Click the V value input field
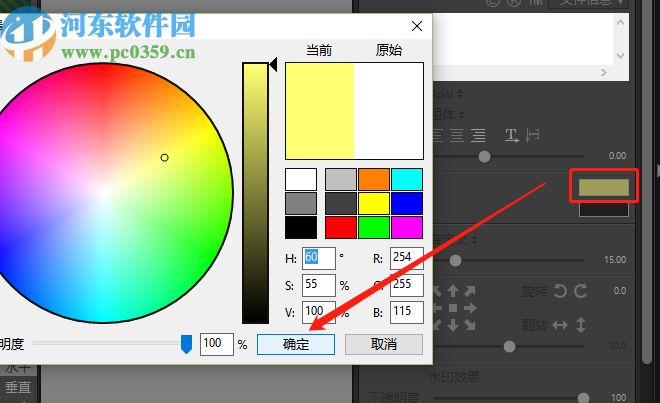This screenshot has height=403, width=660. tap(319, 312)
